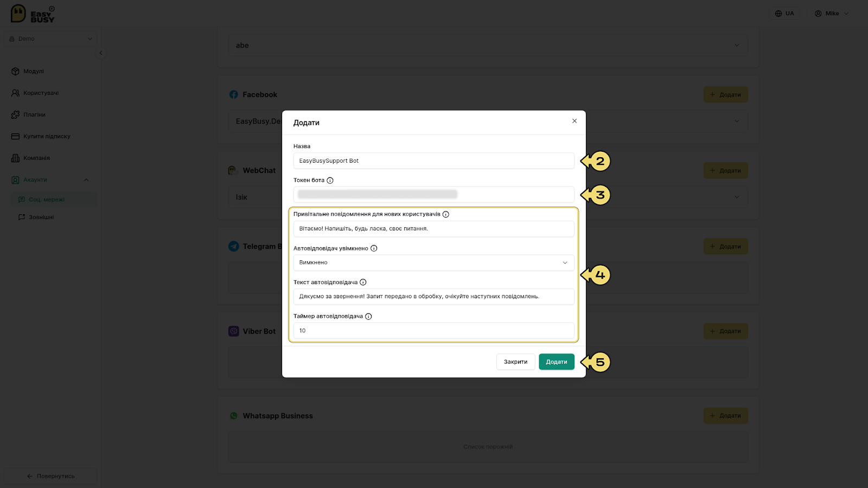Add a Facebook account via Додати
Image resolution: width=868 pixels, height=488 pixels.
(725, 94)
